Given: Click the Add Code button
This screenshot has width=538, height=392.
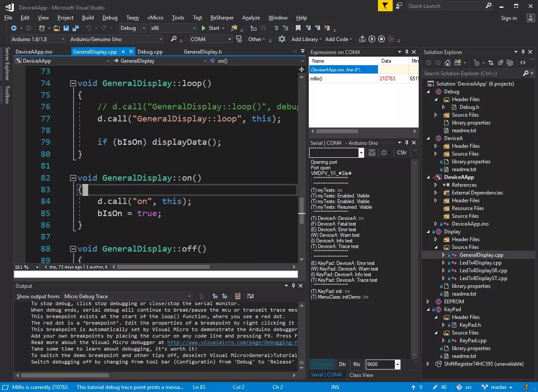Looking at the screenshot, I should (x=339, y=39).
